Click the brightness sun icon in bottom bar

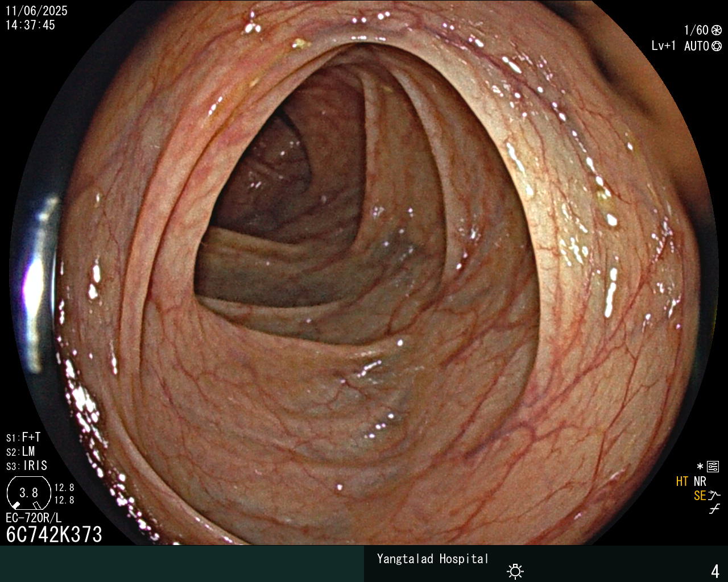515,571
